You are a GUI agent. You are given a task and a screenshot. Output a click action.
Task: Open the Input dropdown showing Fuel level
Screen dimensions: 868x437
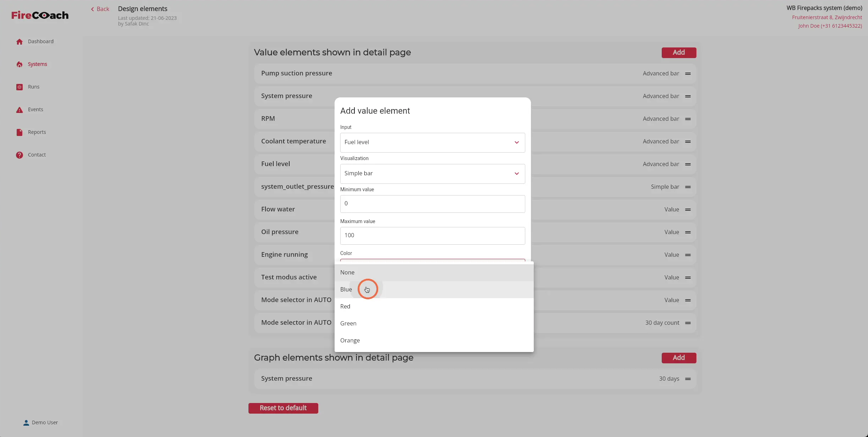coord(432,142)
